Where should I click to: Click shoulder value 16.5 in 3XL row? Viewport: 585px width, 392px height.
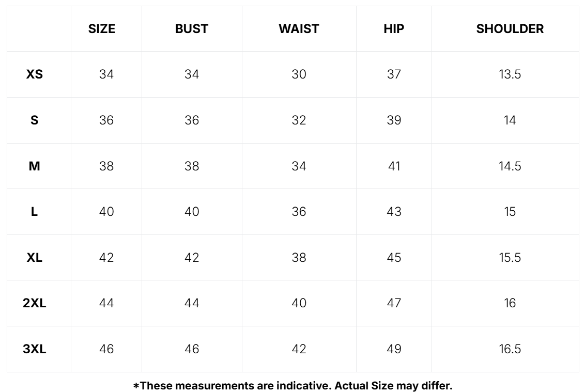click(510, 349)
